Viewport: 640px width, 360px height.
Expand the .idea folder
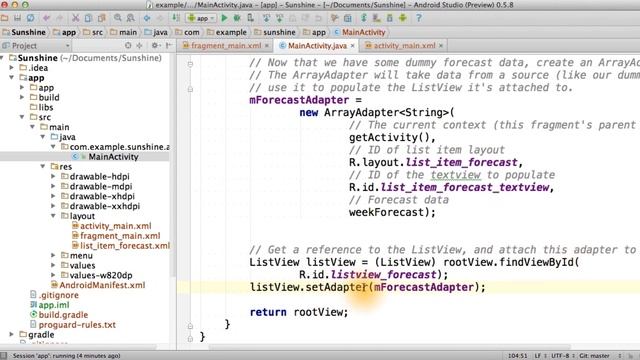click(x=12, y=68)
